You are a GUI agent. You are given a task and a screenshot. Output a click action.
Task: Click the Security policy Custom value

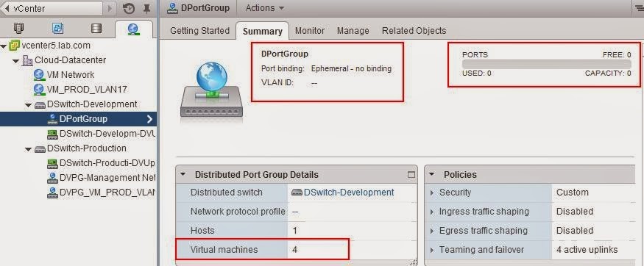coord(573,193)
